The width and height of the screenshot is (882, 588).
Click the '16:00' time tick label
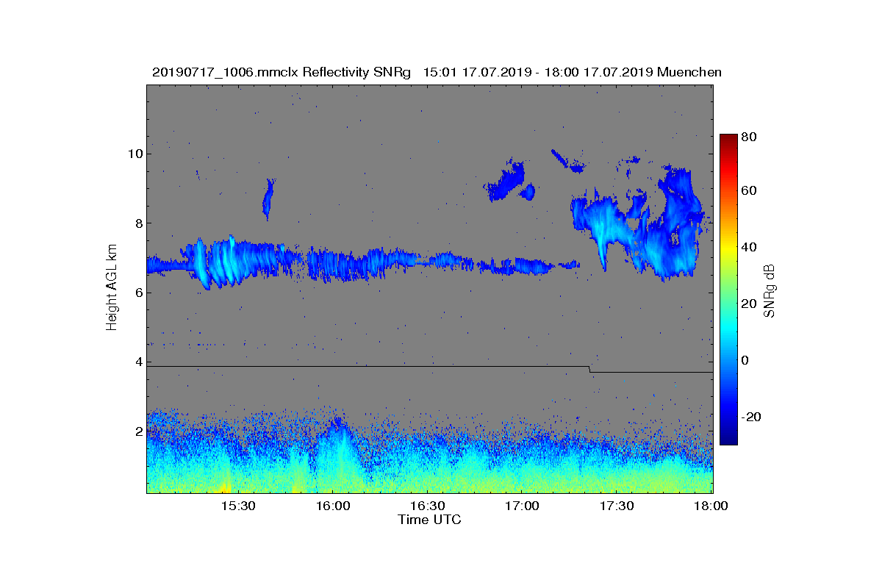click(x=333, y=506)
